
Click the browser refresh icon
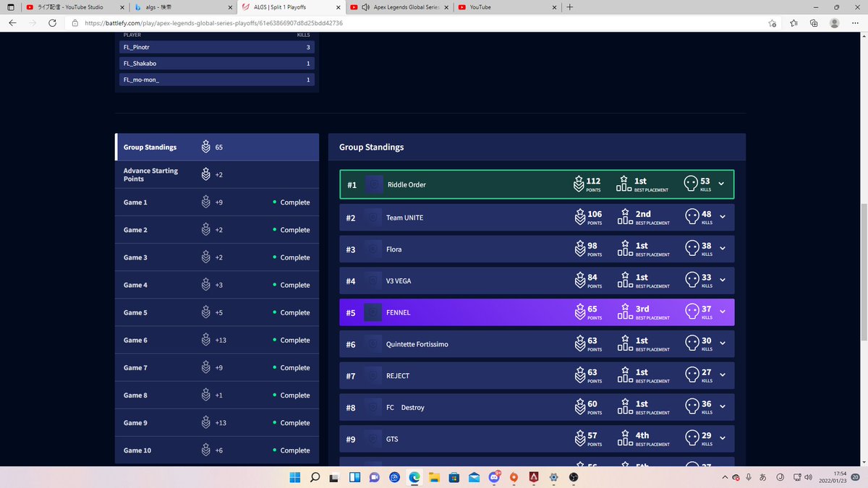coord(52,23)
